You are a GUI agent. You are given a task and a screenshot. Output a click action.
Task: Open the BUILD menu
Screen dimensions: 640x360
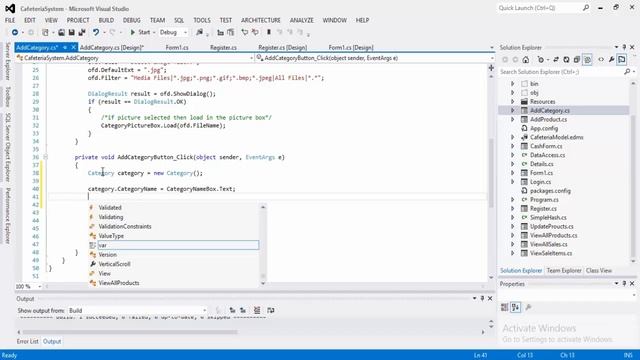tap(106, 20)
